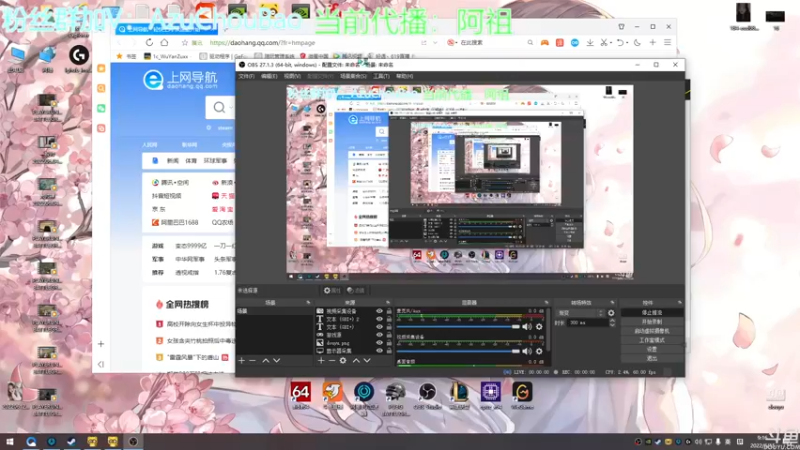The height and width of the screenshot is (450, 800).
Task: Toggle browser night mode moon icon
Action: coord(637,43)
